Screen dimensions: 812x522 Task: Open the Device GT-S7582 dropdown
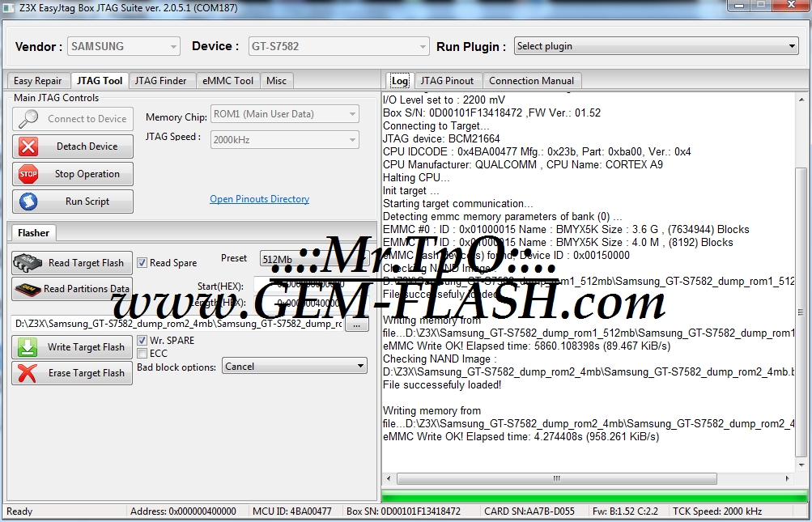338,46
